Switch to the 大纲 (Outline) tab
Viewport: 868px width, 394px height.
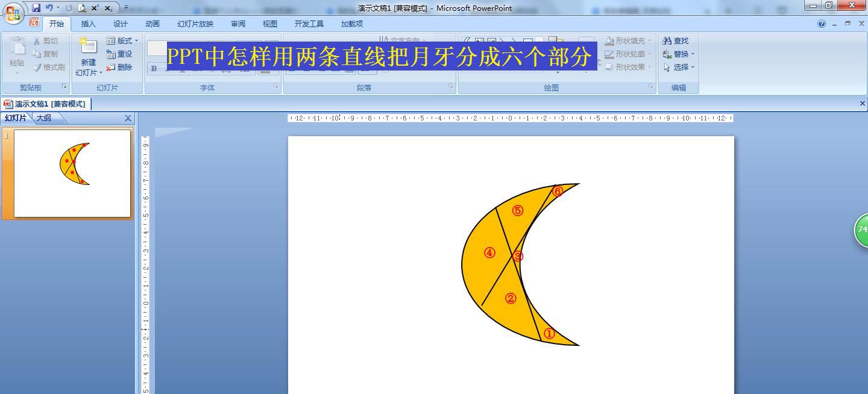click(45, 118)
